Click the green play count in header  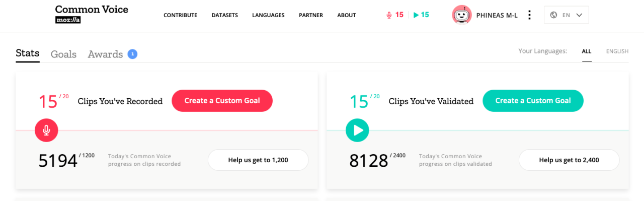tap(421, 15)
